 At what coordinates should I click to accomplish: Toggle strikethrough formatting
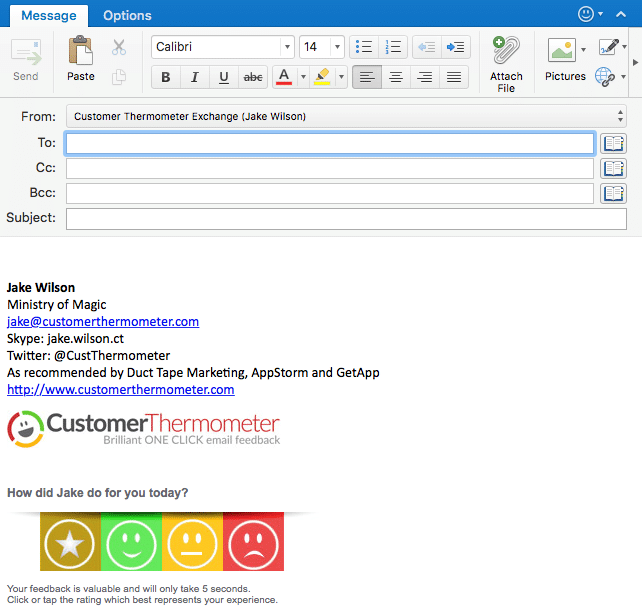(253, 77)
